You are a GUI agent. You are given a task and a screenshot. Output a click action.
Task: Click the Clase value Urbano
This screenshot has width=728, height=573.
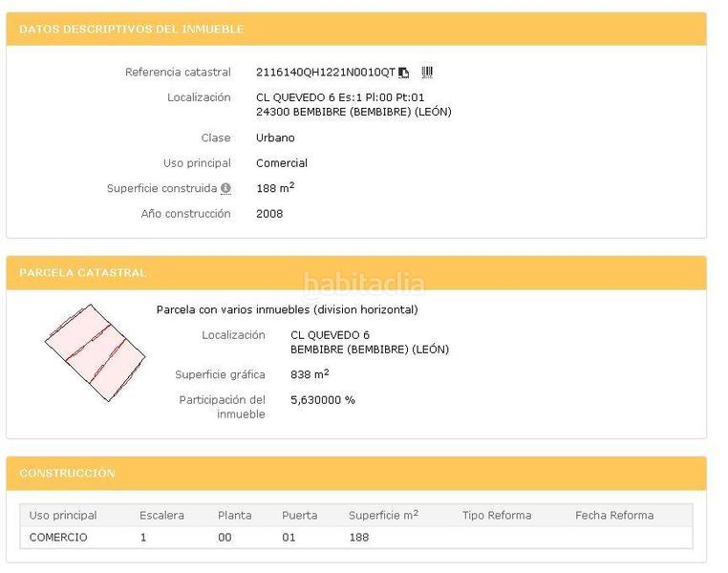pos(275,138)
